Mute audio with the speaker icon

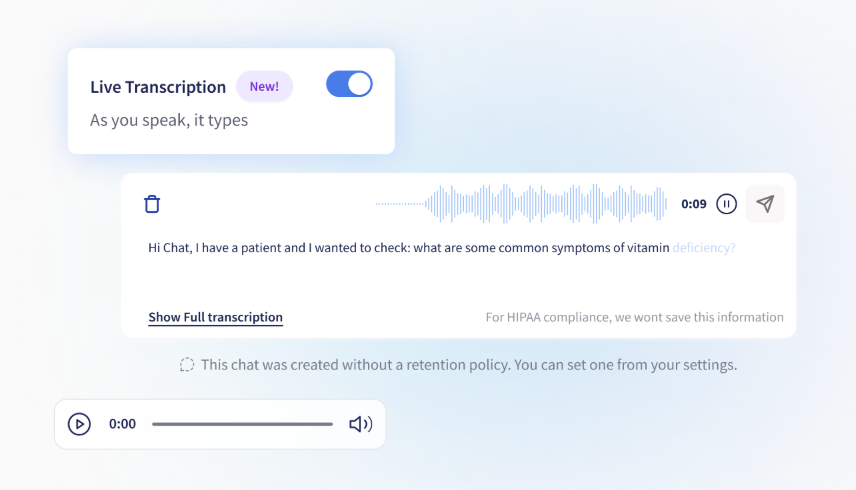pyautogui.click(x=360, y=424)
